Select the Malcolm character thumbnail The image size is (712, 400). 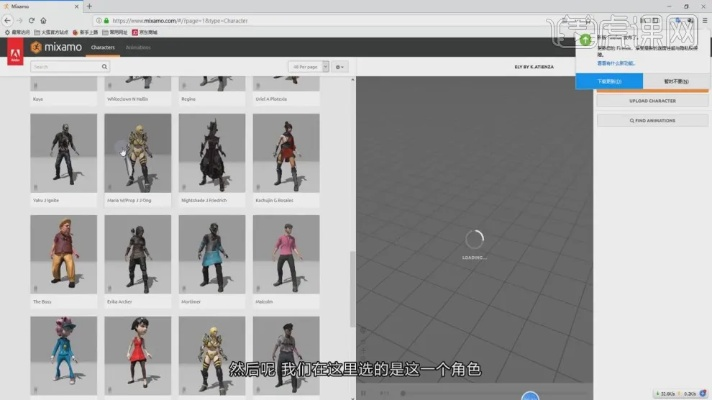286,254
